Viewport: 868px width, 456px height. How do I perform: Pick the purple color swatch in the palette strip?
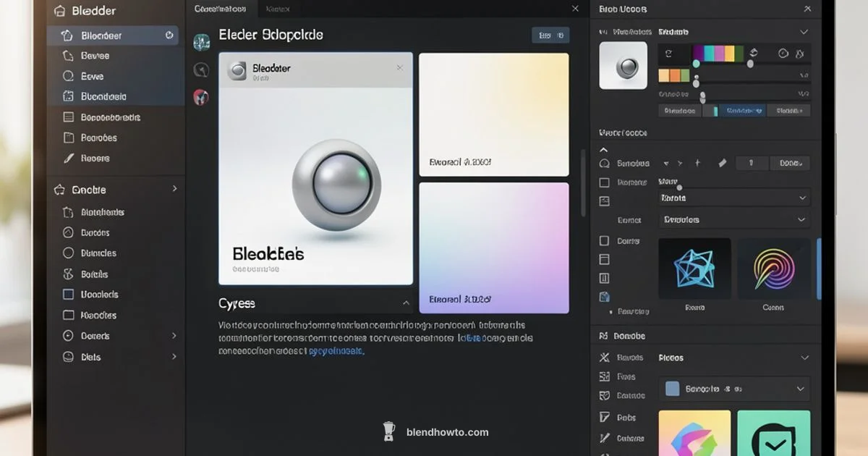click(x=697, y=53)
